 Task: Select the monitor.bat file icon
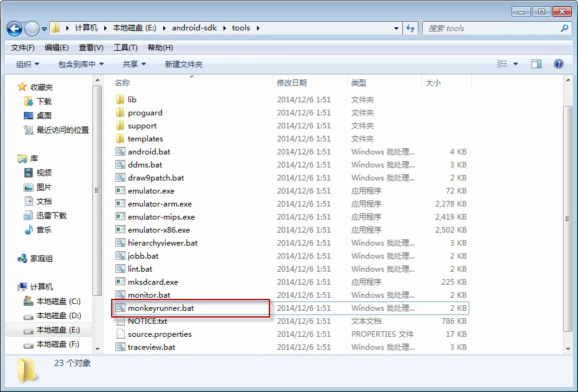pyautogui.click(x=120, y=295)
